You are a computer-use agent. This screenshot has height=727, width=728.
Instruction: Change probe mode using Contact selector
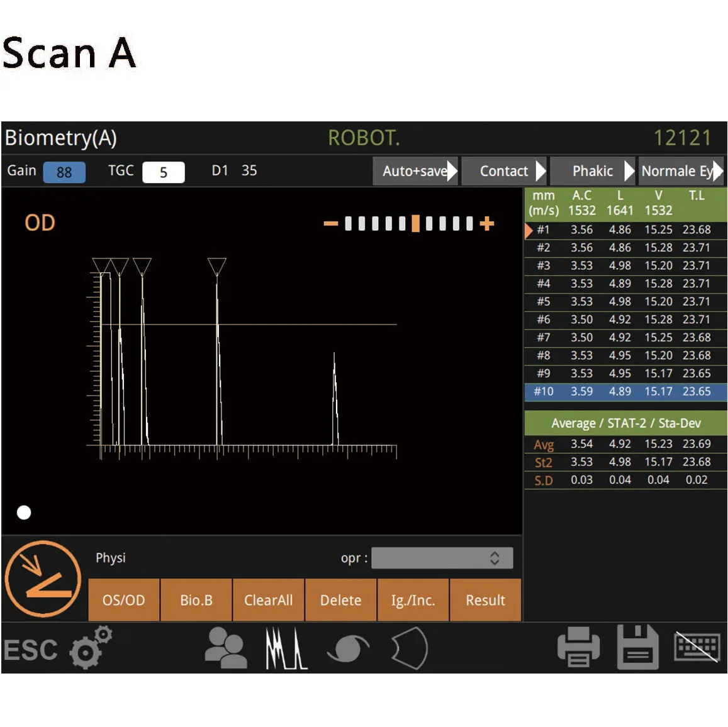point(504,170)
